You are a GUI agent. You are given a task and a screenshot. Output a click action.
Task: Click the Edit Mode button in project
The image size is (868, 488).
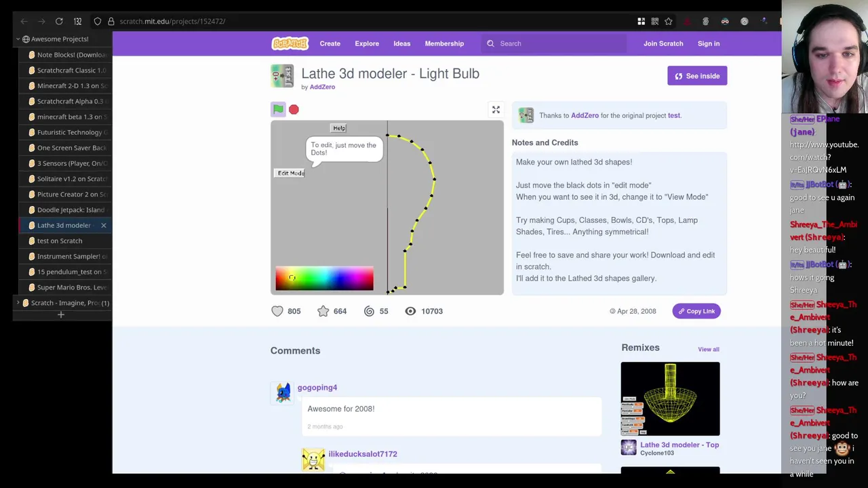[291, 173]
